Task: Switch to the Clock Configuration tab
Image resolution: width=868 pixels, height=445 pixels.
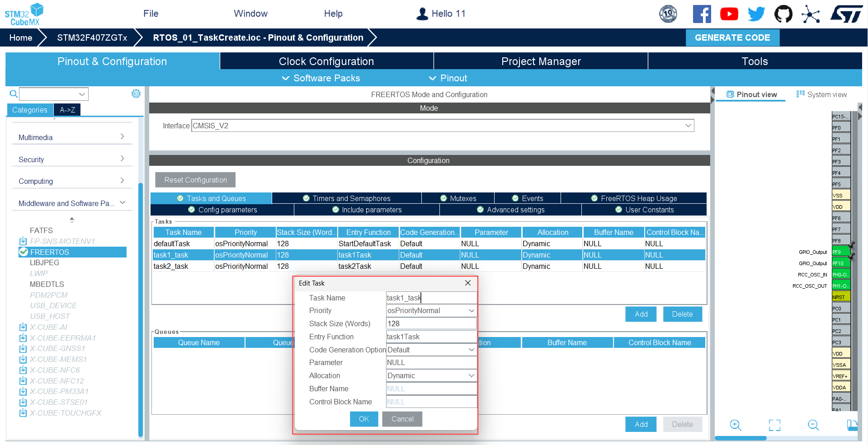Action: [326, 61]
